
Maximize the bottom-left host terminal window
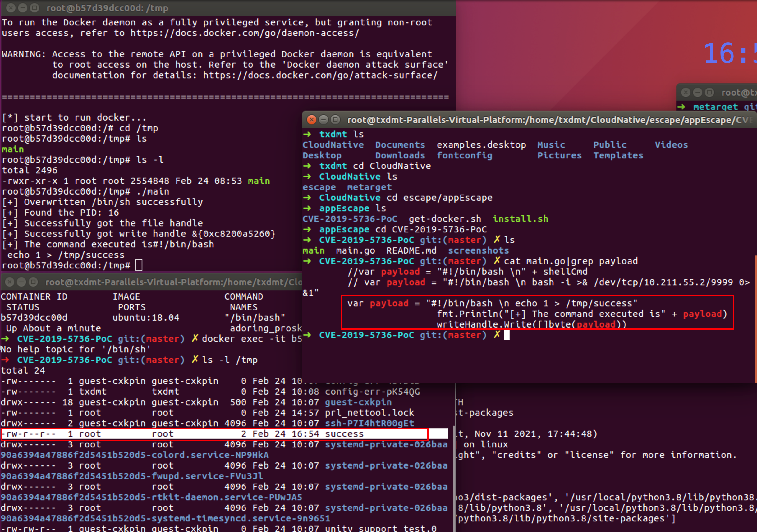(x=33, y=282)
